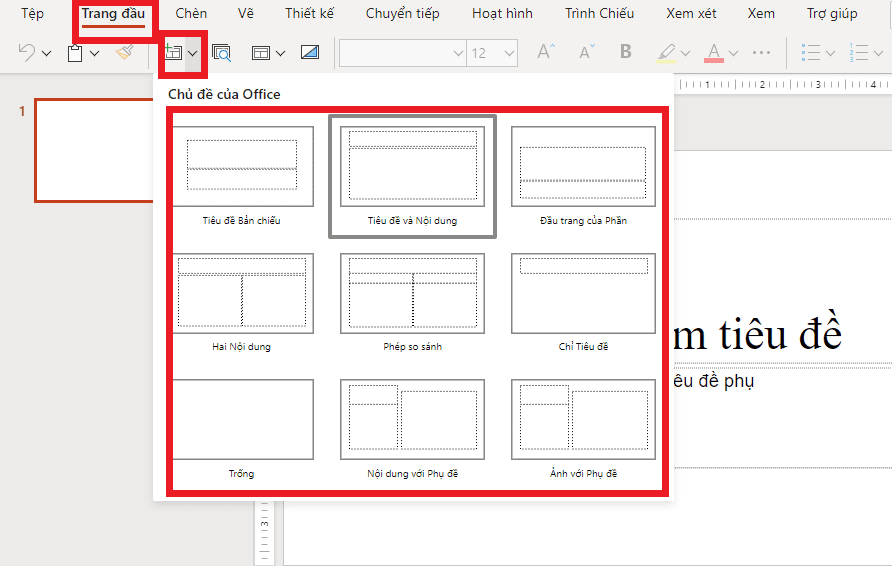The width and height of the screenshot is (892, 566).
Task: Open the Vẽ tab
Action: (246, 13)
